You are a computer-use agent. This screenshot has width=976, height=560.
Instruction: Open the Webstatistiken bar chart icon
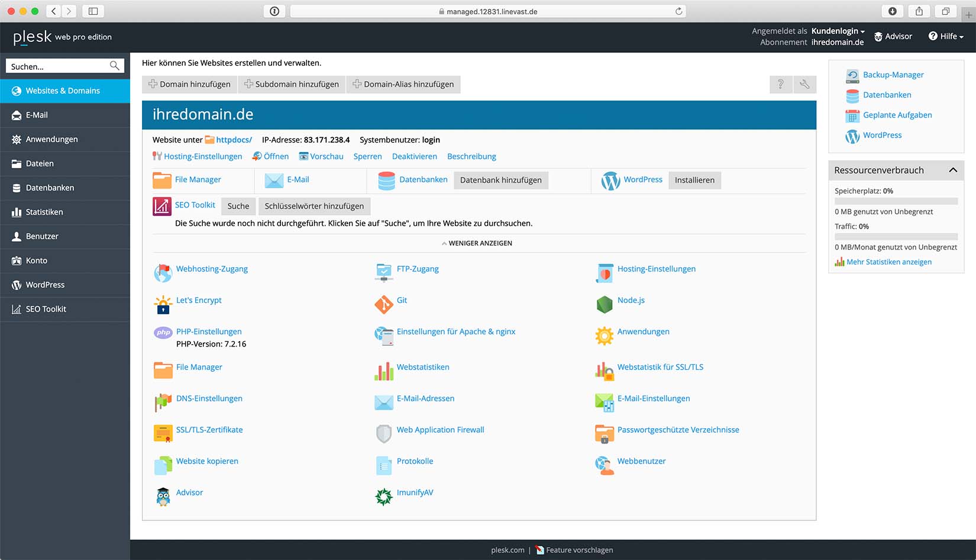coord(384,371)
